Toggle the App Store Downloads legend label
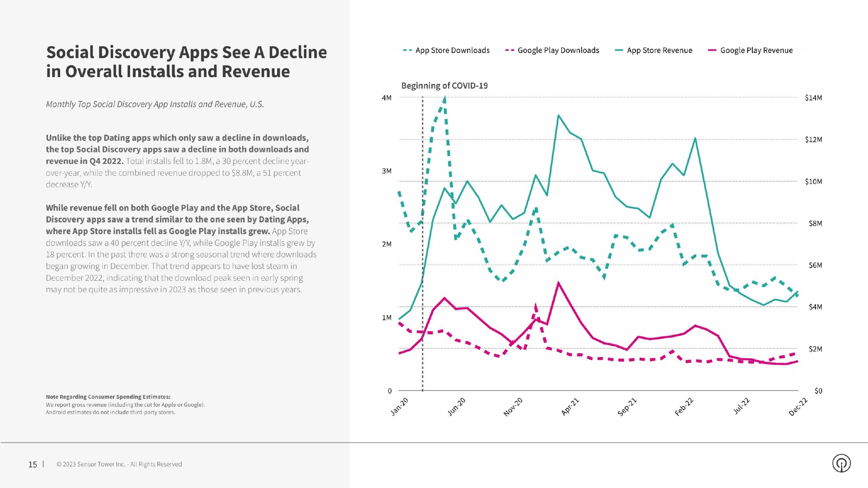The image size is (868, 488). click(x=452, y=50)
